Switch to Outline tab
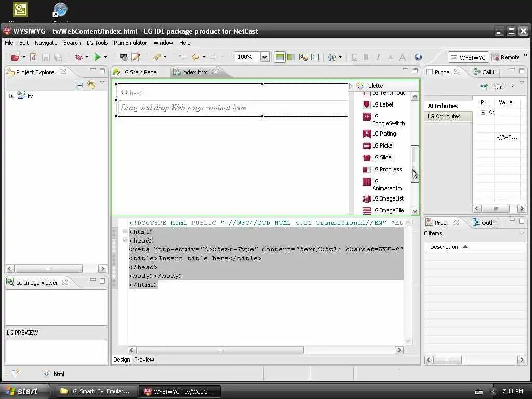This screenshot has height=399, width=532. [485, 222]
